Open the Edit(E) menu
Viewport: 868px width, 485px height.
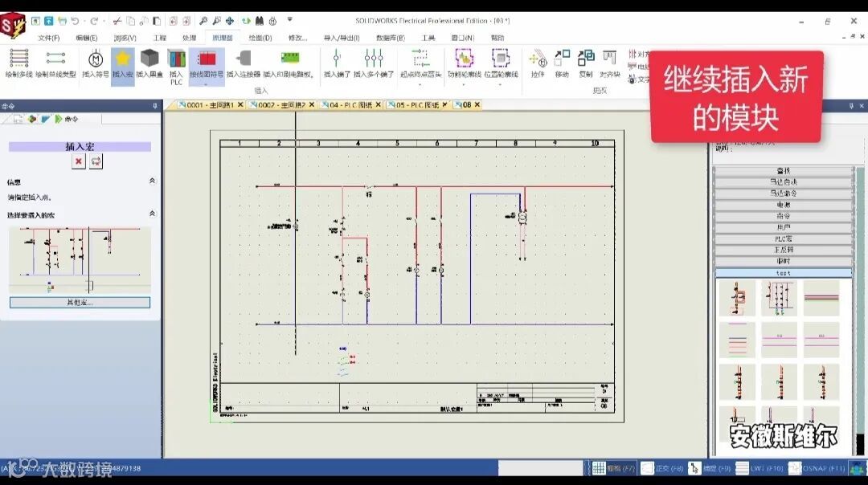(x=86, y=39)
